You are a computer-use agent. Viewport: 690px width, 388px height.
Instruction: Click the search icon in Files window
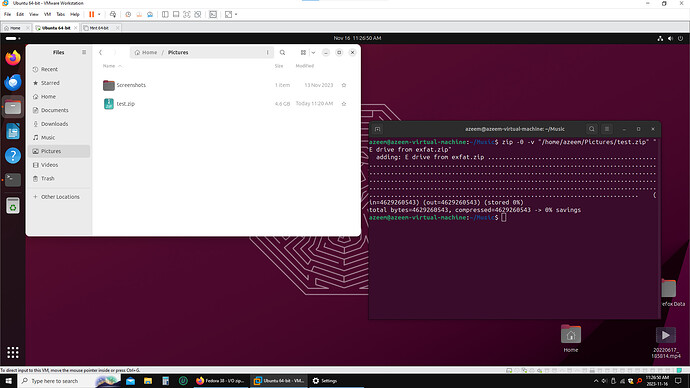pos(283,52)
